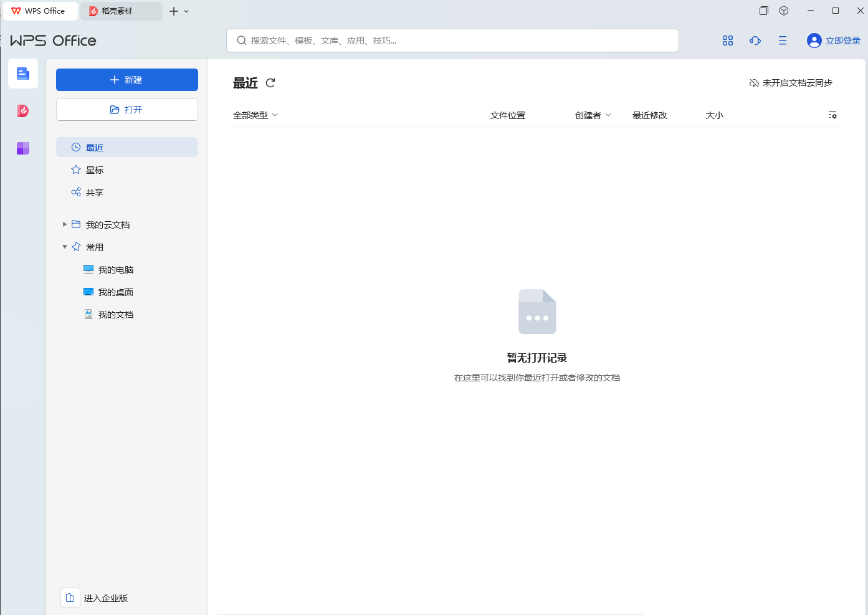Click the search magnifier icon
The width and height of the screenshot is (868, 615).
tap(241, 41)
